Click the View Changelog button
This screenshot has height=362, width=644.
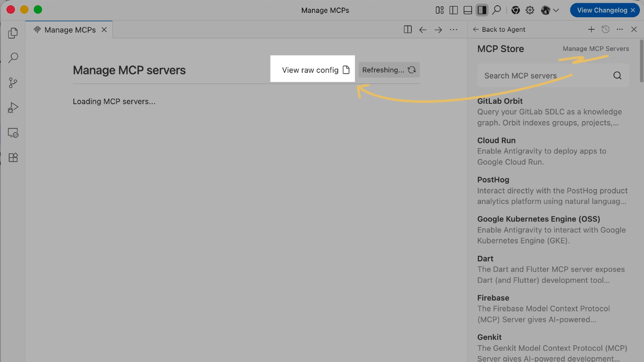[602, 10]
